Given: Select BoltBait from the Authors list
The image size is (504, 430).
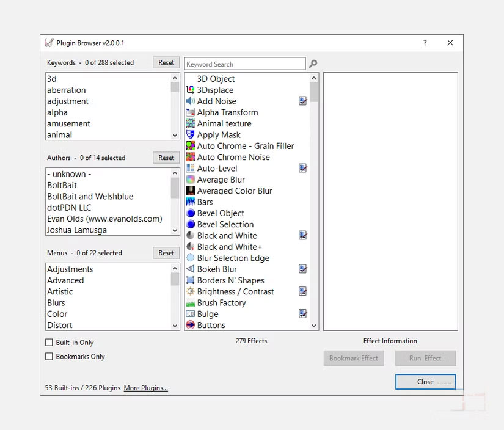Looking at the screenshot, I should [x=62, y=185].
